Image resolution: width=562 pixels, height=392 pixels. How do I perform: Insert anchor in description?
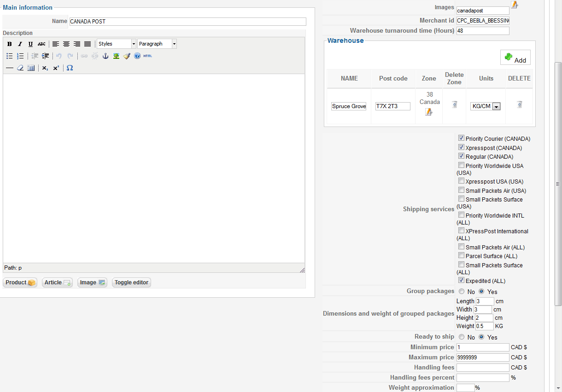[x=105, y=56]
